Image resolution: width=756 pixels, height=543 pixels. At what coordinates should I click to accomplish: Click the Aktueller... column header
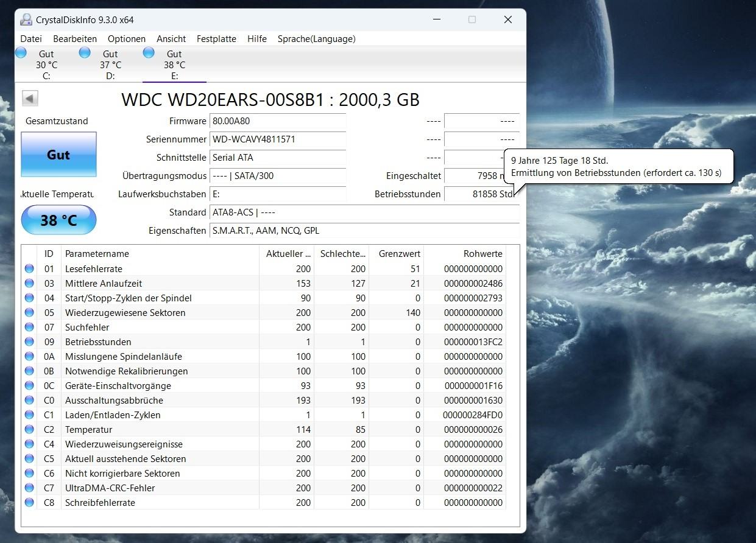[x=286, y=254]
